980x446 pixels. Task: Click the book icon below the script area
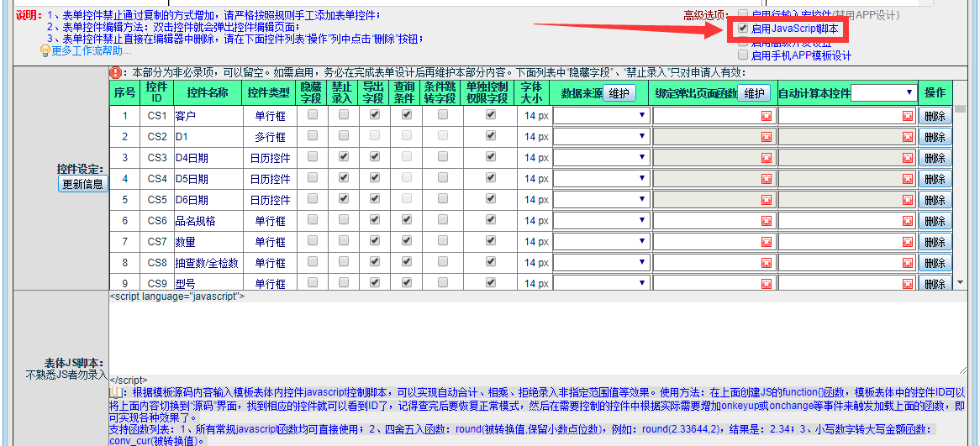(x=115, y=392)
